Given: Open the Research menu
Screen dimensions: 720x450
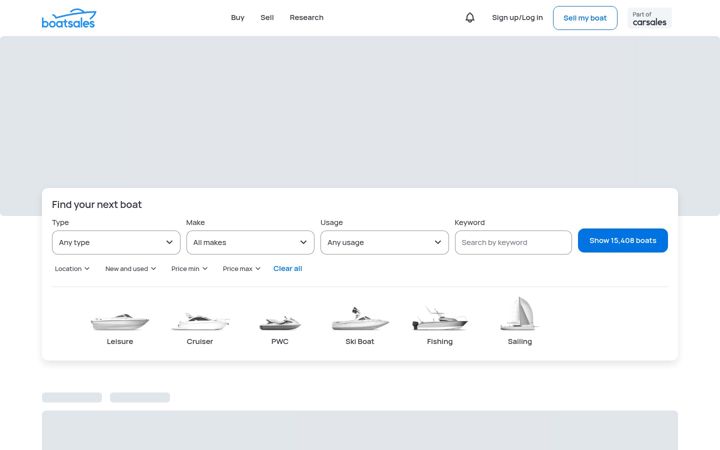Looking at the screenshot, I should click(306, 17).
